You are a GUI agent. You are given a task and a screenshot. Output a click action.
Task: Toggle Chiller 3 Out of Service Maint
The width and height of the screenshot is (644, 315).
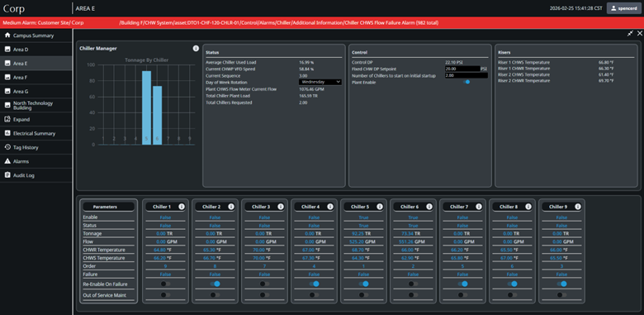(x=264, y=295)
